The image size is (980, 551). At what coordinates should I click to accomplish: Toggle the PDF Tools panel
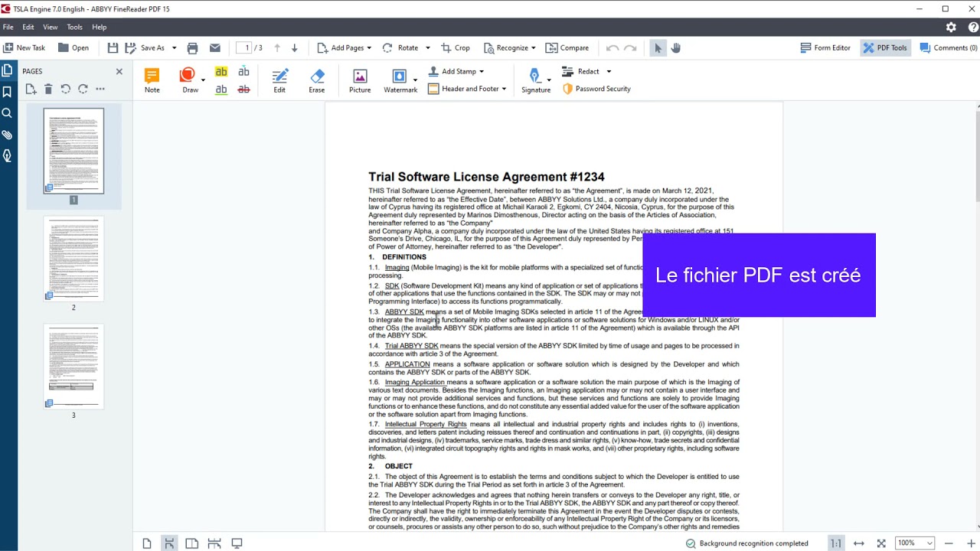pos(885,47)
